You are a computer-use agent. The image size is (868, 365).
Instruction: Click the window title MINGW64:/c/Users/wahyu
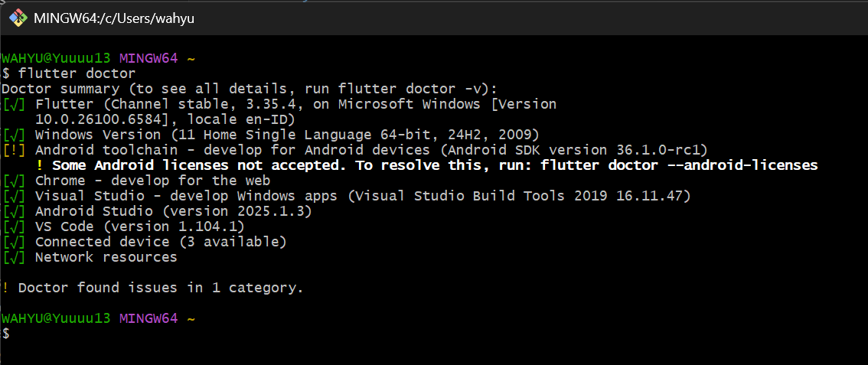coord(114,18)
